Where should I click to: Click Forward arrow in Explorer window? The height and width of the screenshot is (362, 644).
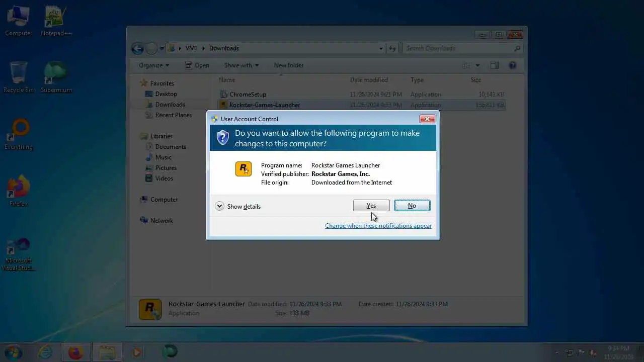[x=151, y=49]
